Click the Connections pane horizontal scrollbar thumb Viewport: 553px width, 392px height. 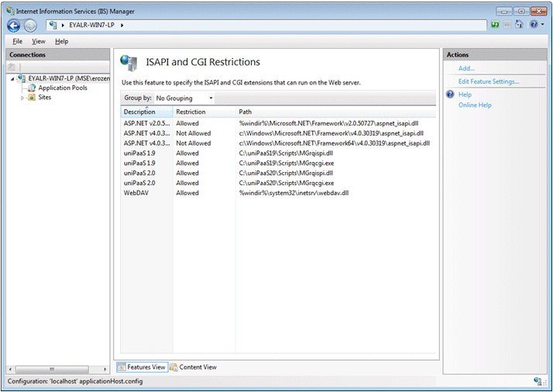point(52,370)
